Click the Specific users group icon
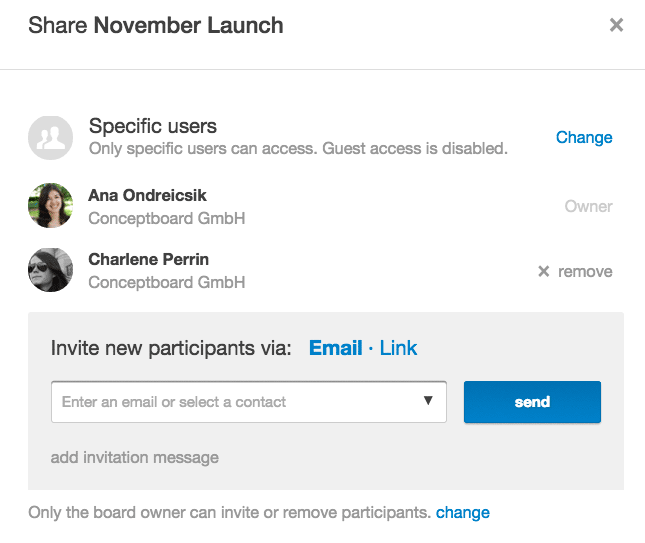The image size is (645, 543). pyautogui.click(x=51, y=138)
